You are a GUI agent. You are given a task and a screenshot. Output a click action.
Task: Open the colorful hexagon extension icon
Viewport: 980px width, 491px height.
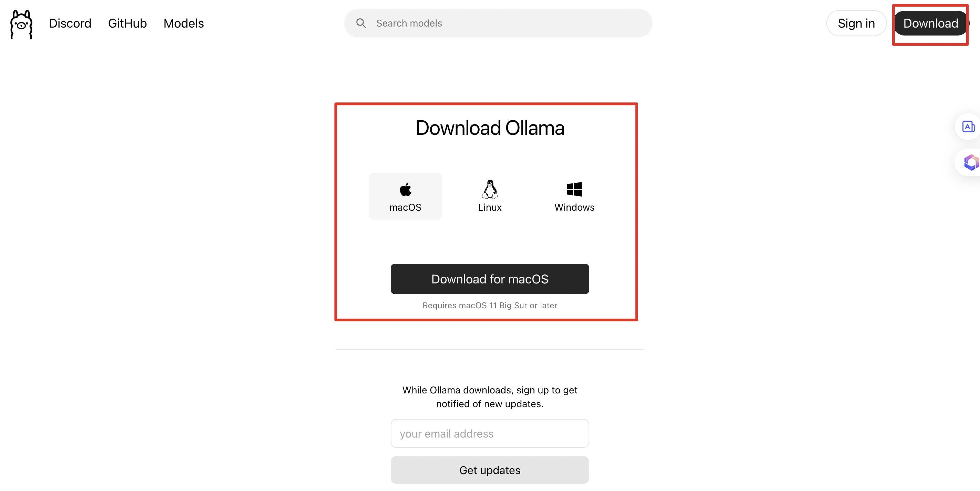click(x=971, y=162)
